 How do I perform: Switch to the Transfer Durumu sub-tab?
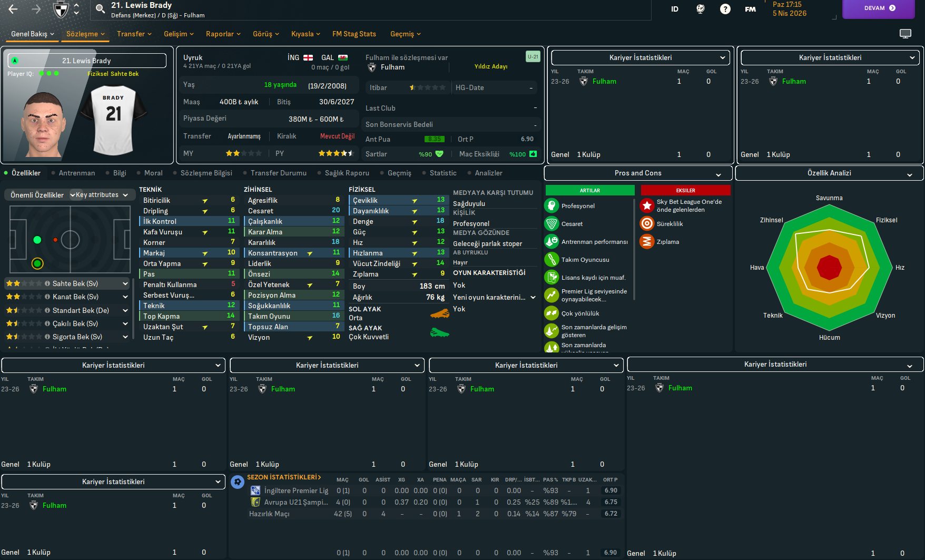pos(279,173)
